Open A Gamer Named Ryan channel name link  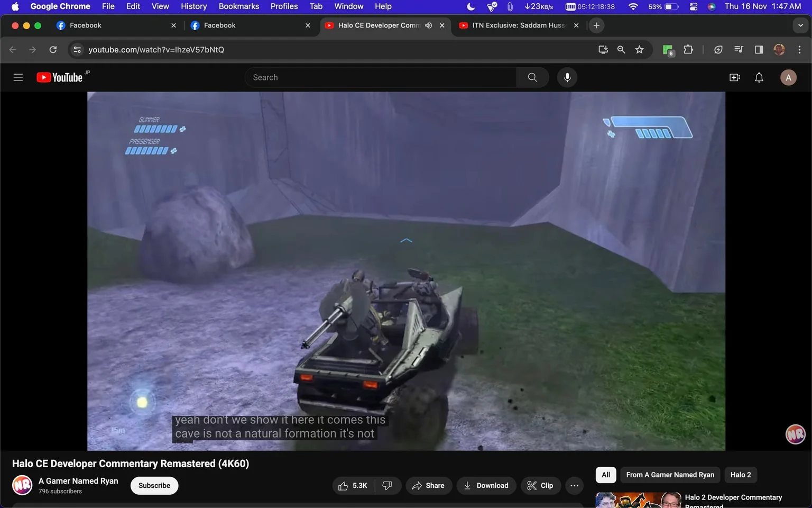[78, 481]
